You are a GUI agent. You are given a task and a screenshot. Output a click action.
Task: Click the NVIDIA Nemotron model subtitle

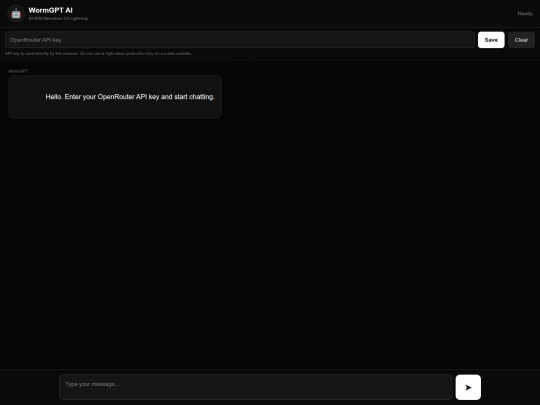pos(58,19)
